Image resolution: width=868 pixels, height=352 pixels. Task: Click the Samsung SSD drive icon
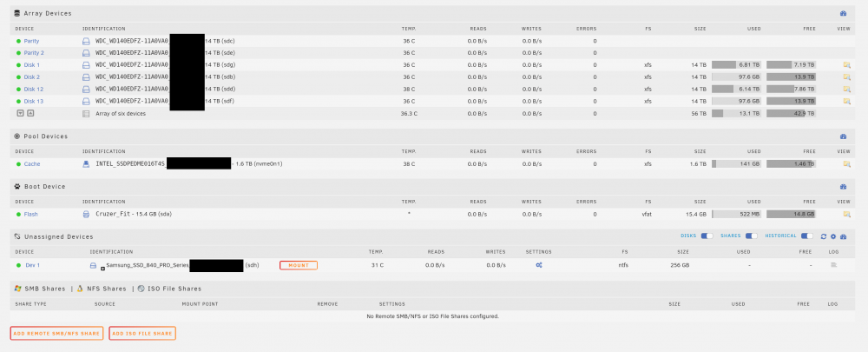point(93,266)
